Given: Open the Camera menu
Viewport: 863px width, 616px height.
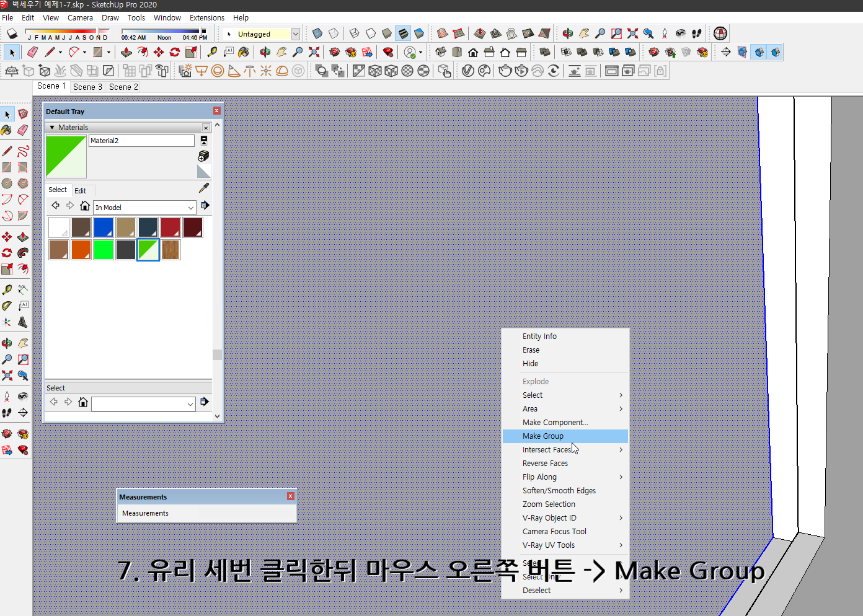Looking at the screenshot, I should coord(80,17).
